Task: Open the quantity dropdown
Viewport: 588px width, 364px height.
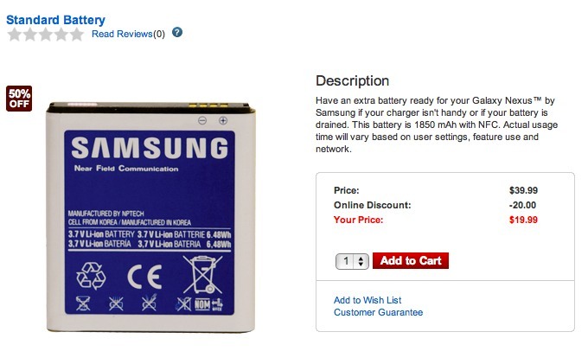Action: [x=353, y=261]
